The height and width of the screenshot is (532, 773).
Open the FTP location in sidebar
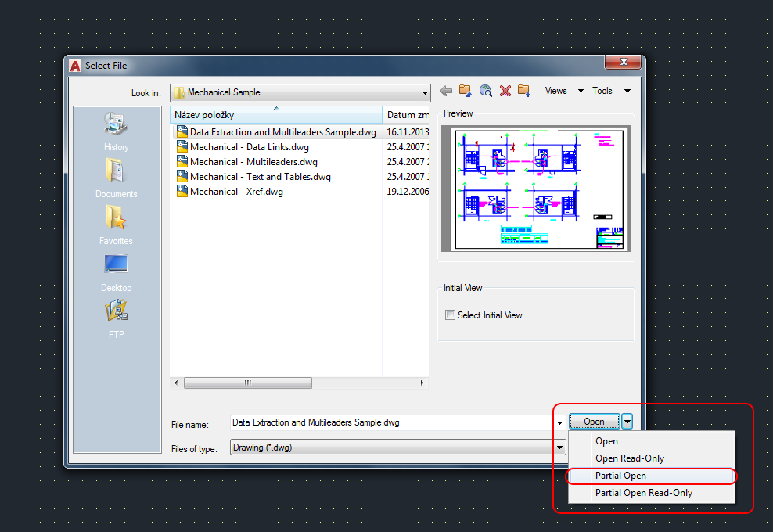[x=116, y=318]
